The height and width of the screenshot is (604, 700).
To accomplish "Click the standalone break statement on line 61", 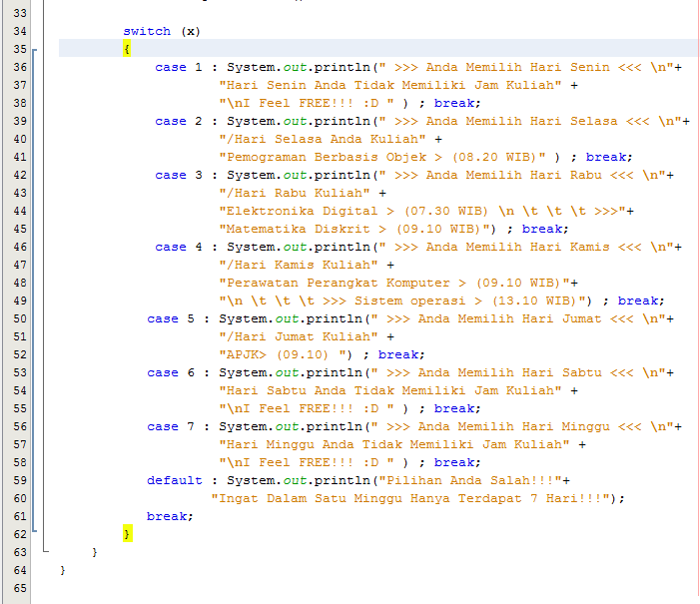I will 170,516.
